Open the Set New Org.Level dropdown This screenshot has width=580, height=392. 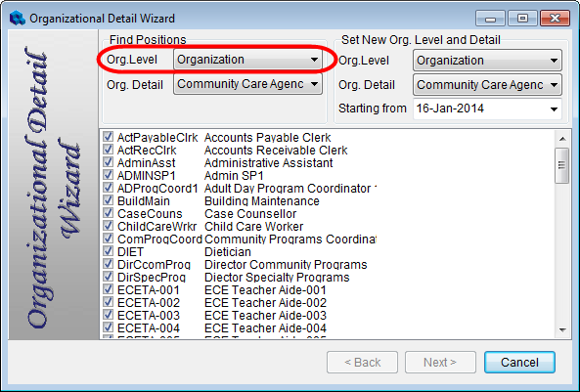[x=487, y=61]
